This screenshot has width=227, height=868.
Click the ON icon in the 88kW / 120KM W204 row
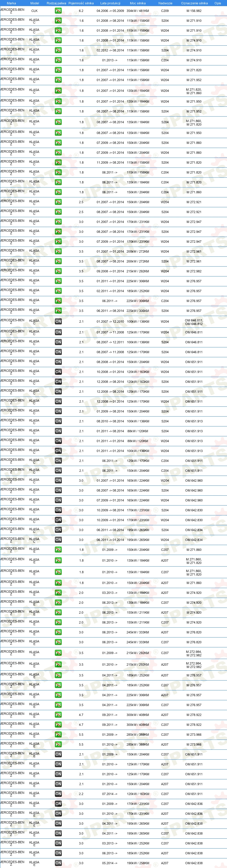58,441
